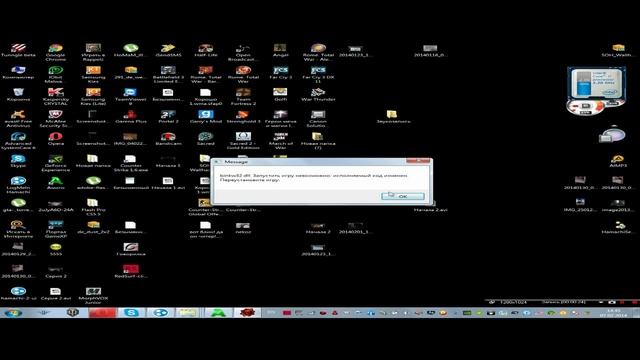Select the Bandicam desktop shortcut
The image size is (640, 360).
tap(168, 139)
